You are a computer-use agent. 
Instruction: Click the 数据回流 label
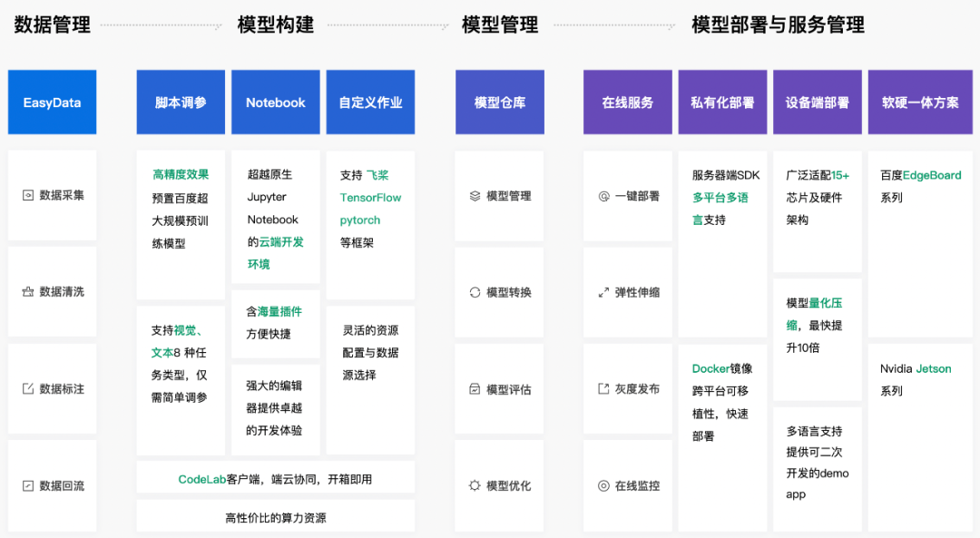(x=62, y=485)
